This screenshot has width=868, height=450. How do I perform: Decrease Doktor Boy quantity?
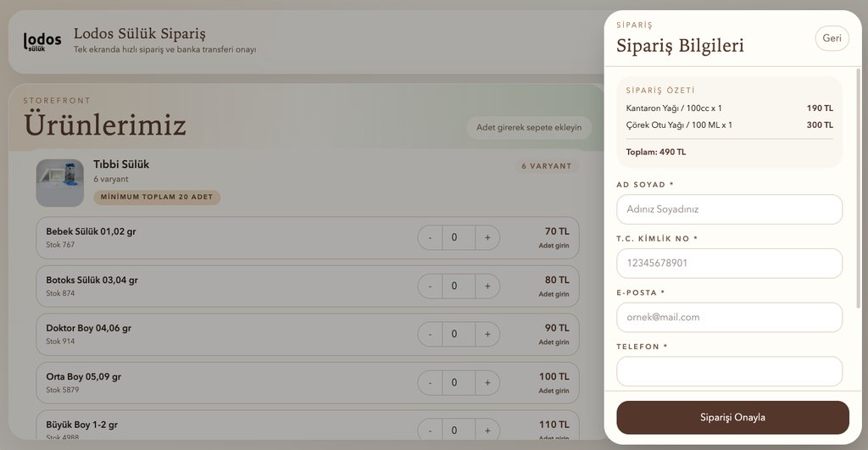430,335
